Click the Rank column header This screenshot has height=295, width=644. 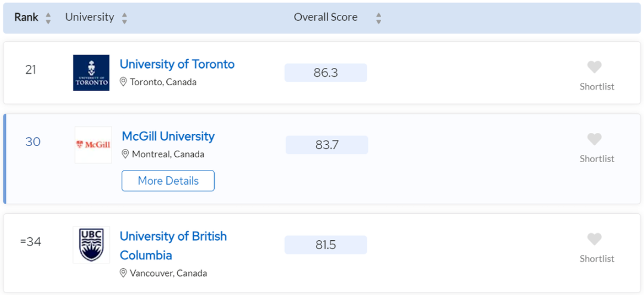[x=26, y=17]
